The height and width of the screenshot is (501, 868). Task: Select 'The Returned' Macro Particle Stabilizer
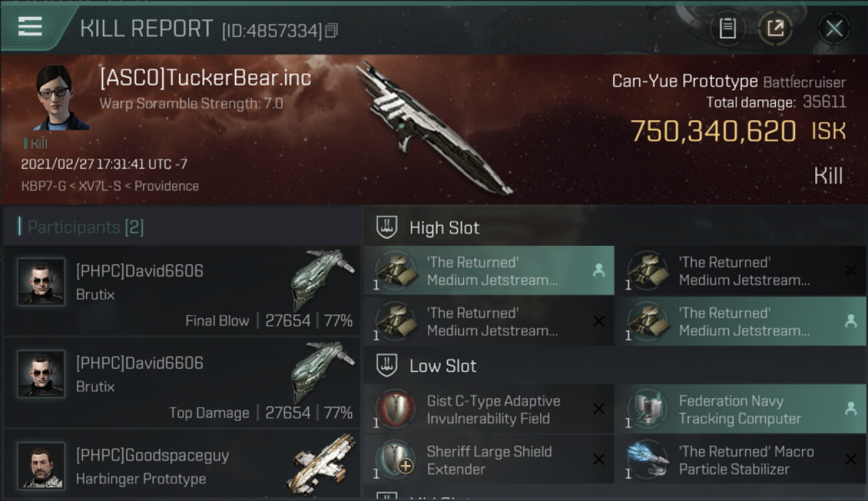tap(741, 460)
